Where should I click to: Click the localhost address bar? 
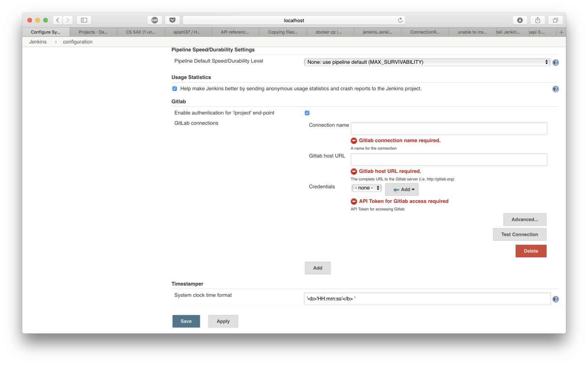click(294, 20)
